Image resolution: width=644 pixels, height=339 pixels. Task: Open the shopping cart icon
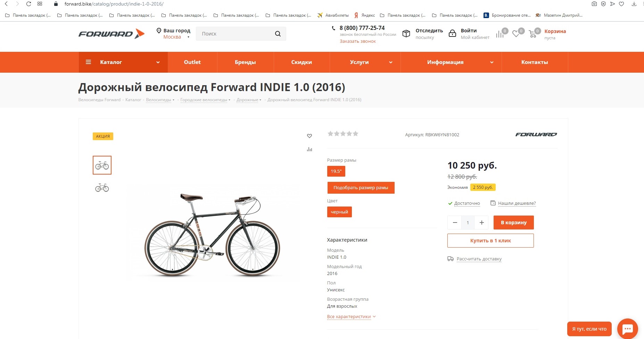pos(532,34)
